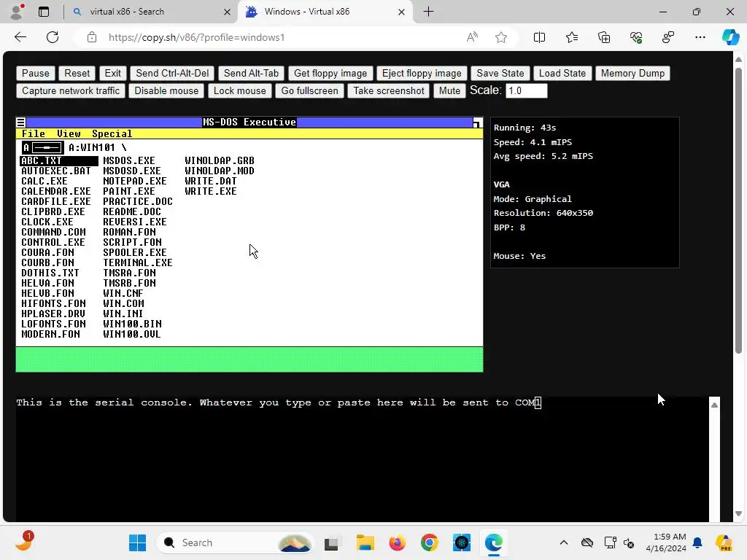Click Take screenshot button
The image size is (747, 560).
pyautogui.click(x=389, y=91)
